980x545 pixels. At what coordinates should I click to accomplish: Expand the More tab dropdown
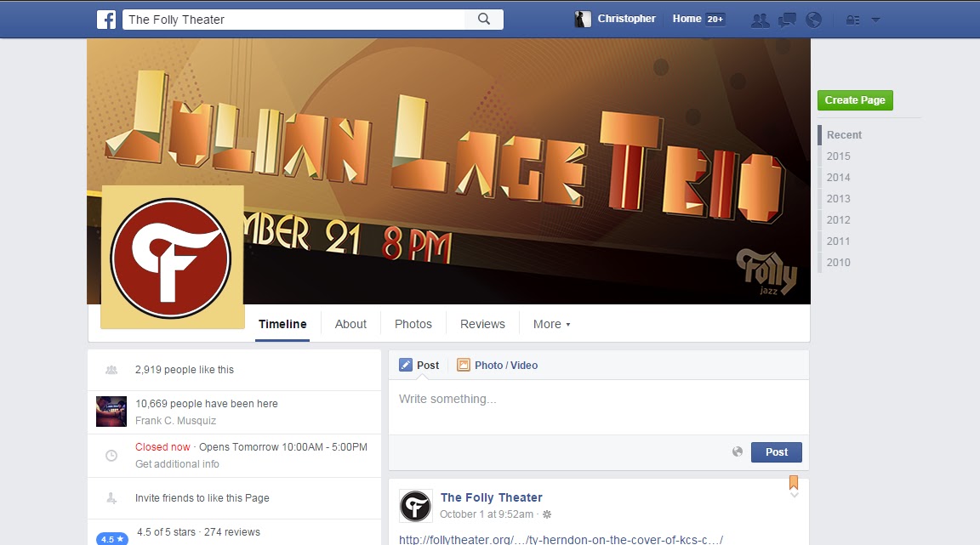click(551, 325)
